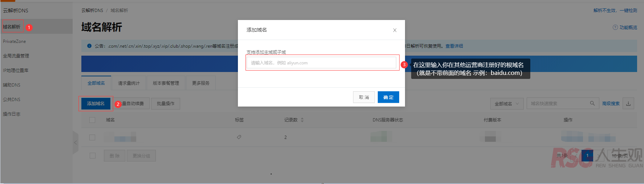Switch to the 更多服务 tab
The height and width of the screenshot is (184, 644).
click(201, 83)
